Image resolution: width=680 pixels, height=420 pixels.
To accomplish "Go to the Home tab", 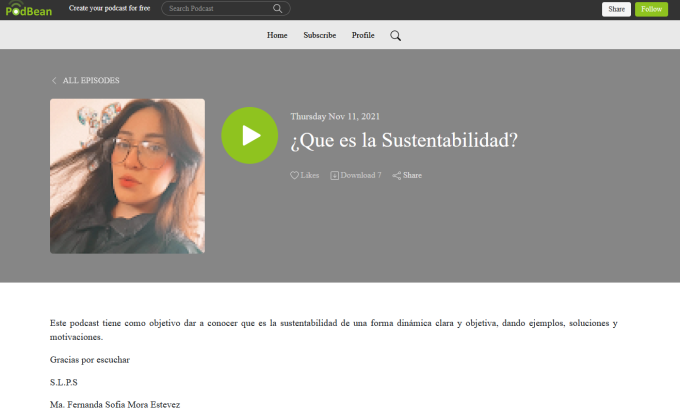I will (x=277, y=35).
